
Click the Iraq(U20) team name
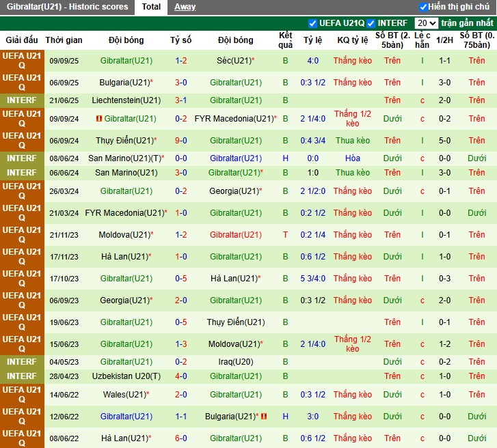point(236,362)
